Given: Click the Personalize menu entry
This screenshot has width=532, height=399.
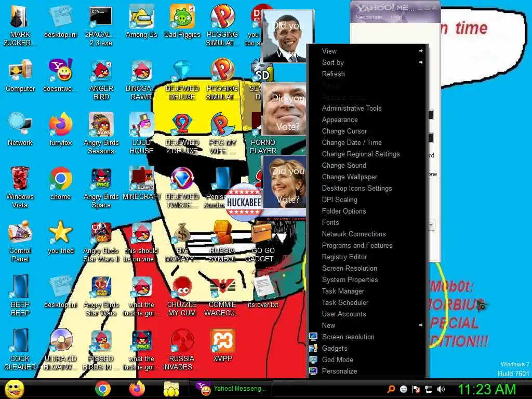Looking at the screenshot, I should pyautogui.click(x=367, y=371).
